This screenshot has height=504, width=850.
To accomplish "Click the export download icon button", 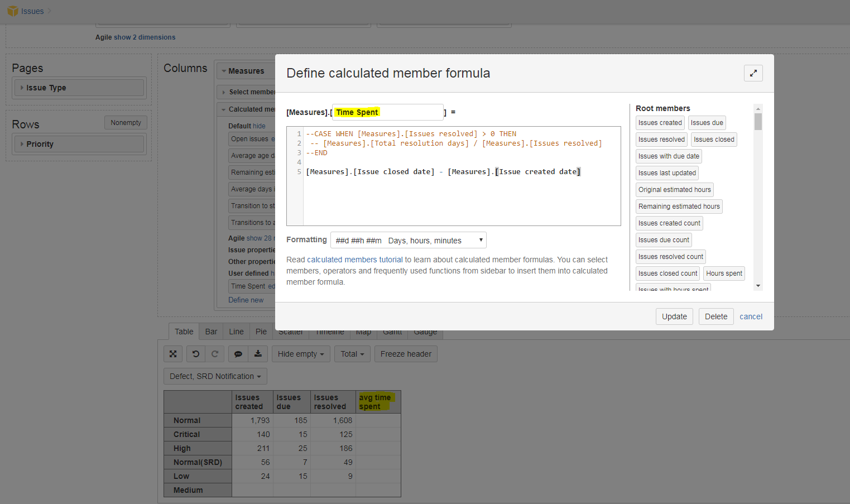I will pyautogui.click(x=258, y=354).
